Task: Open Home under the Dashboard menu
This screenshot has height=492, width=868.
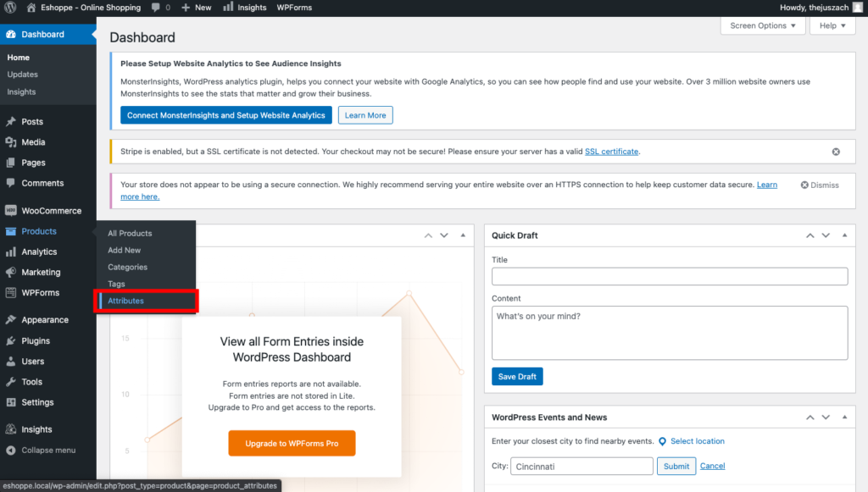Action: (x=19, y=58)
